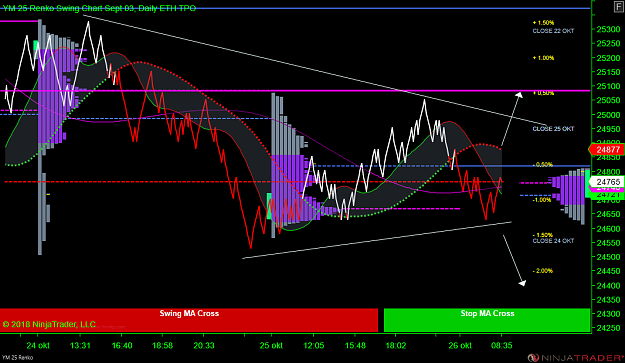625x363 pixels.
Task: Click the 24 okt date on time axis
Action: (38, 345)
